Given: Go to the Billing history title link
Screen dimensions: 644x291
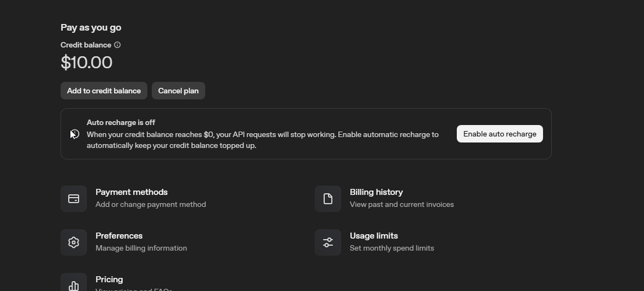Looking at the screenshot, I should [376, 192].
